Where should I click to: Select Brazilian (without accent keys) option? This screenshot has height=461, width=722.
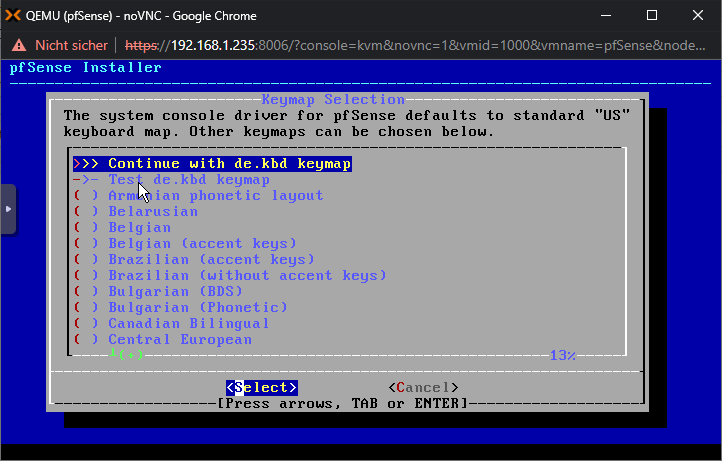click(230, 275)
